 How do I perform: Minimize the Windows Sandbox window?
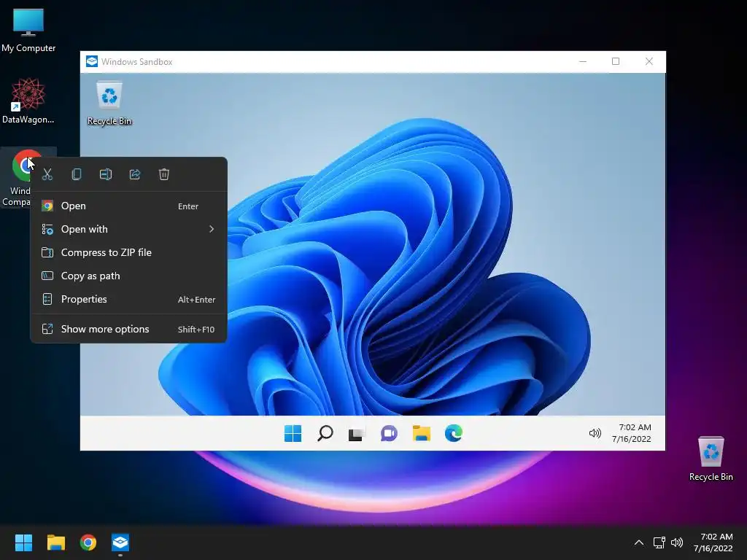583,61
